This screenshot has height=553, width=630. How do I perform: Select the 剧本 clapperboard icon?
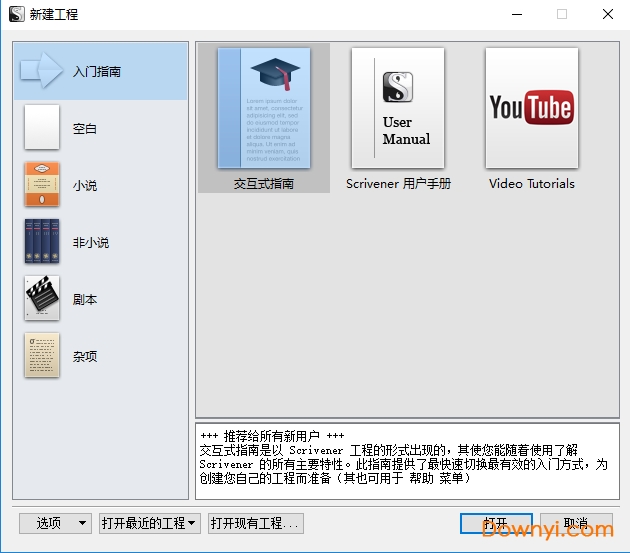[x=42, y=299]
